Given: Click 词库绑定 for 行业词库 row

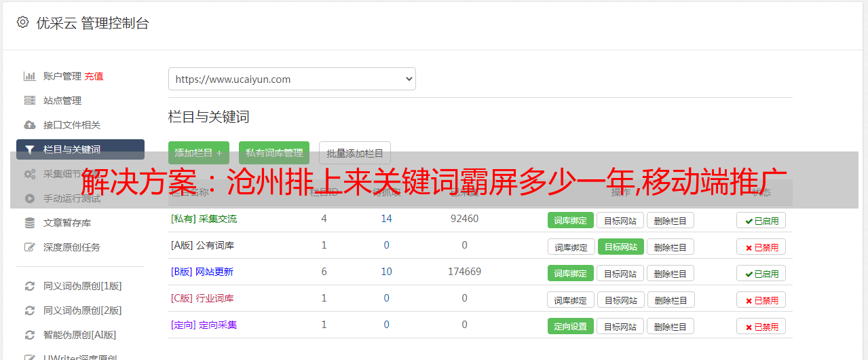Looking at the screenshot, I should tap(571, 300).
